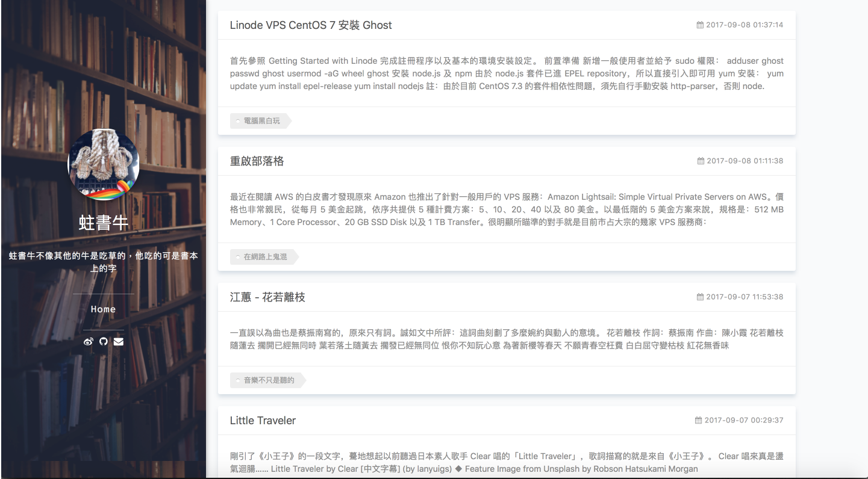Go to Home in sidebar menu
Screen dimensions: 868x479
click(104, 309)
